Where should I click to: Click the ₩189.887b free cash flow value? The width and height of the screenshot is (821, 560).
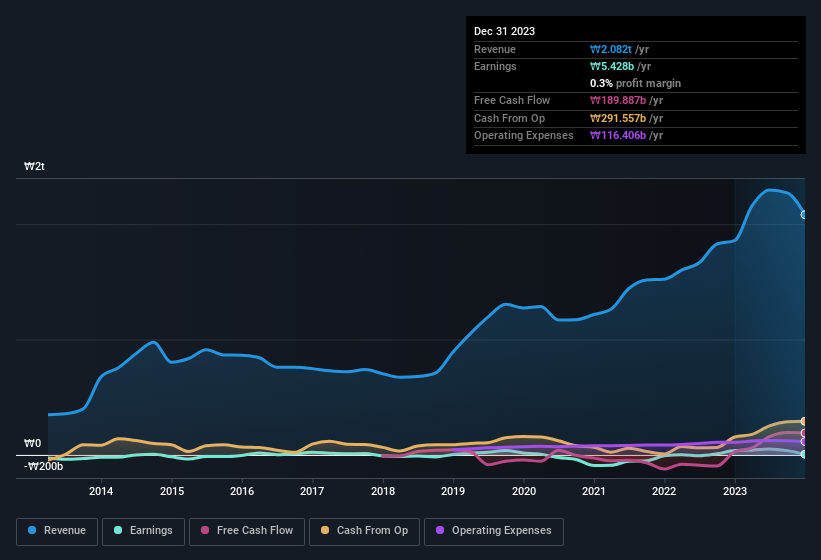coord(618,100)
